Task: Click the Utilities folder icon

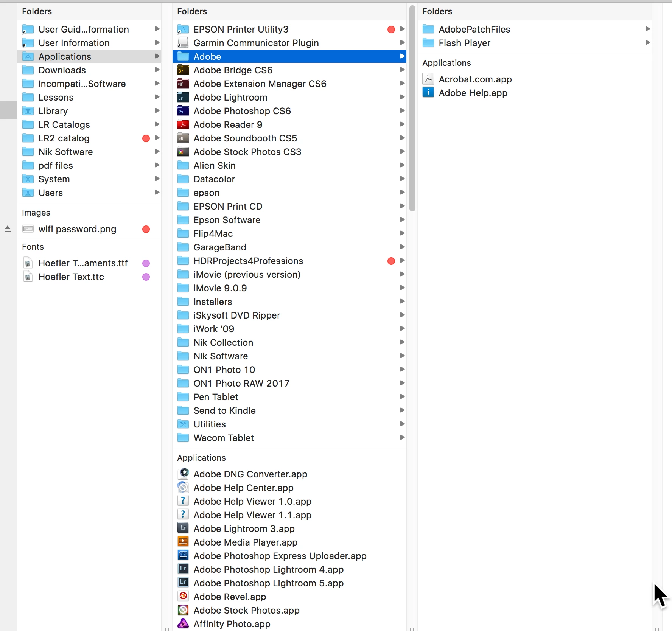Action: pos(183,424)
